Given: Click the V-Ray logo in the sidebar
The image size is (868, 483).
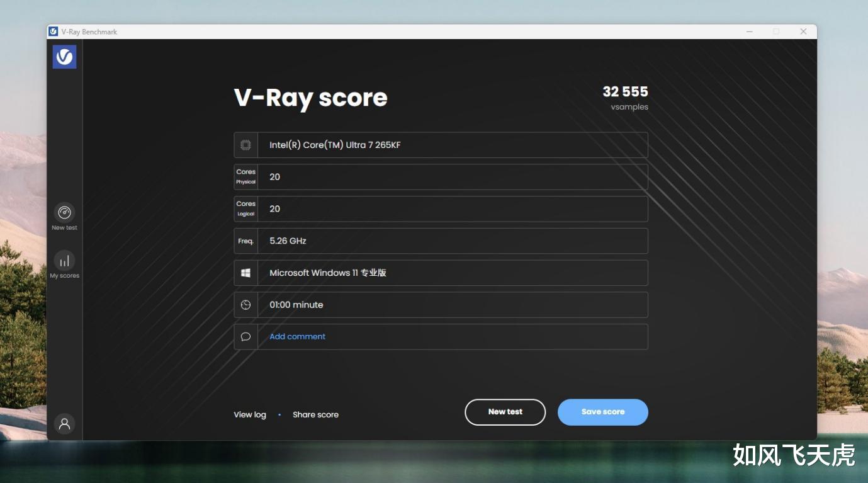Looking at the screenshot, I should tap(64, 57).
